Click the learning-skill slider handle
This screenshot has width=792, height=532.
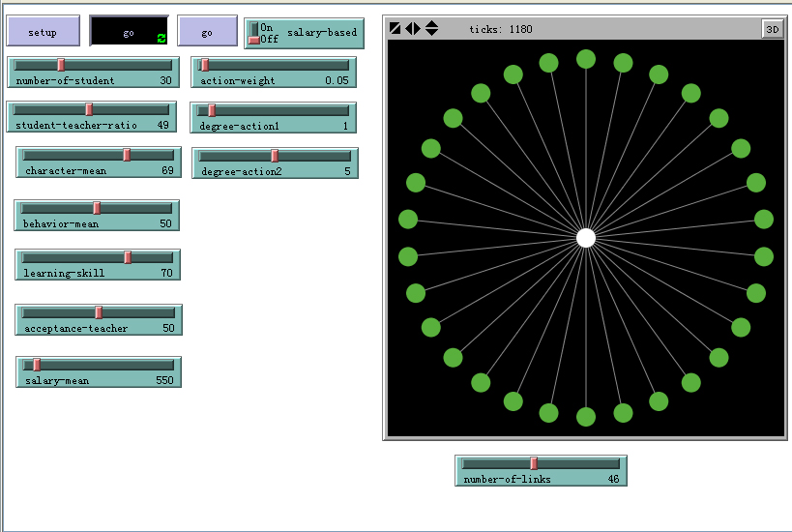pyautogui.click(x=128, y=257)
